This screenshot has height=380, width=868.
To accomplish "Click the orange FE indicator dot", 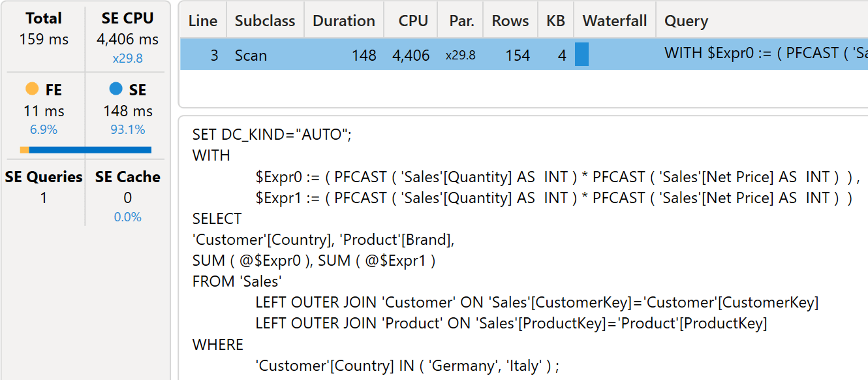I will click(x=32, y=89).
